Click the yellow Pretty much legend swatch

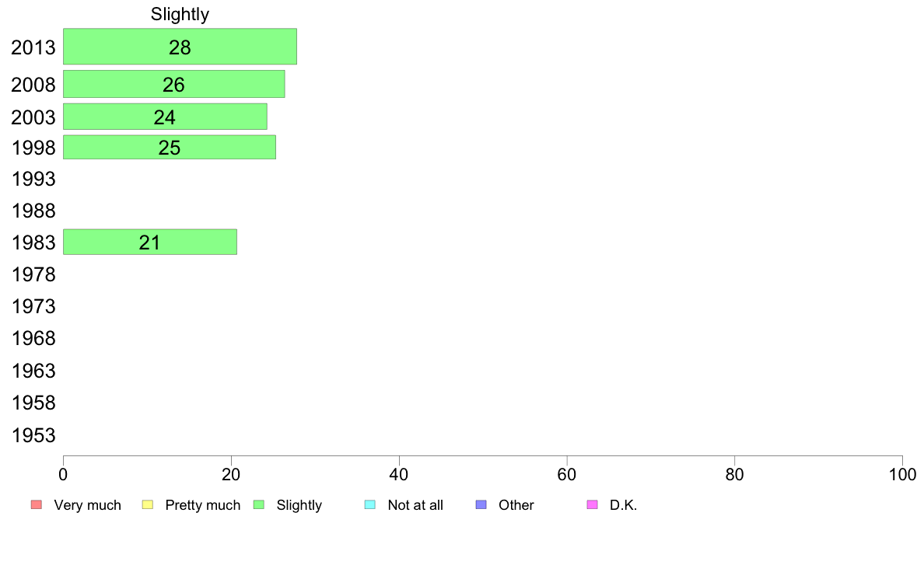pos(148,505)
